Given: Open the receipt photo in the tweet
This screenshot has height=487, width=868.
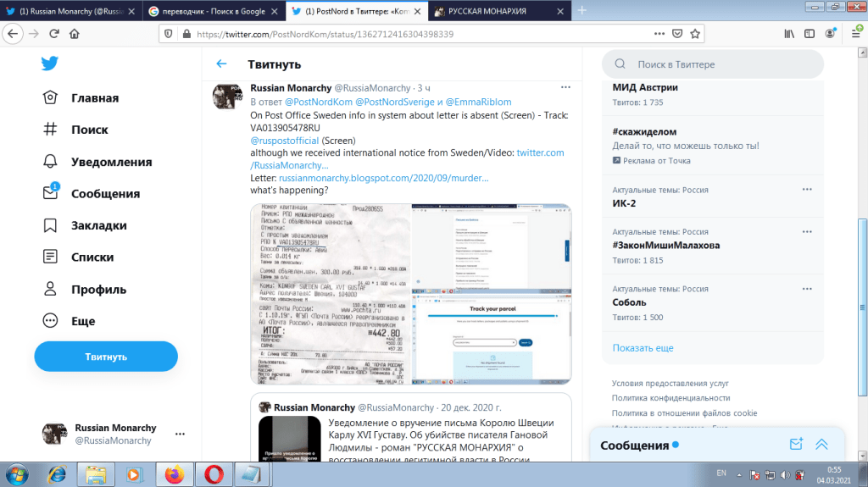Looking at the screenshot, I should click(330, 294).
